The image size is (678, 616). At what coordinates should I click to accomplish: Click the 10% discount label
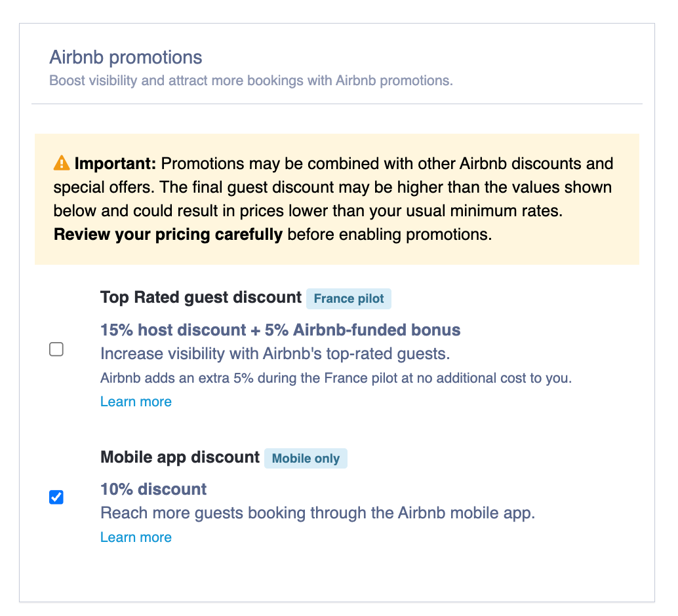tap(153, 490)
